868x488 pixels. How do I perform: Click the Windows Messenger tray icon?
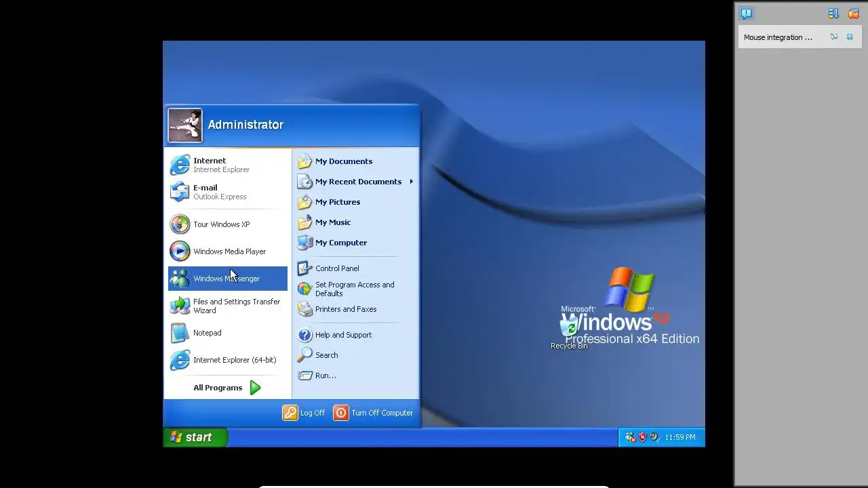point(630,437)
